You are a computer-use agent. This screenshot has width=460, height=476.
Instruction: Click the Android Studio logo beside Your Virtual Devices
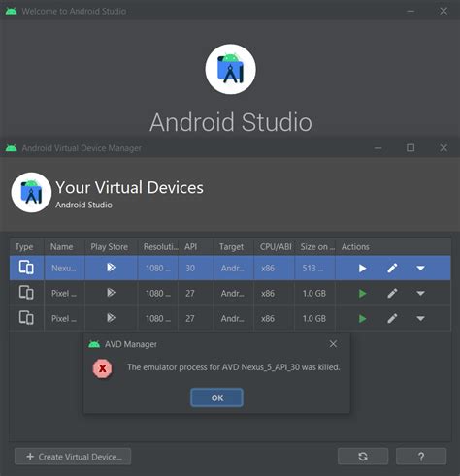tap(31, 192)
